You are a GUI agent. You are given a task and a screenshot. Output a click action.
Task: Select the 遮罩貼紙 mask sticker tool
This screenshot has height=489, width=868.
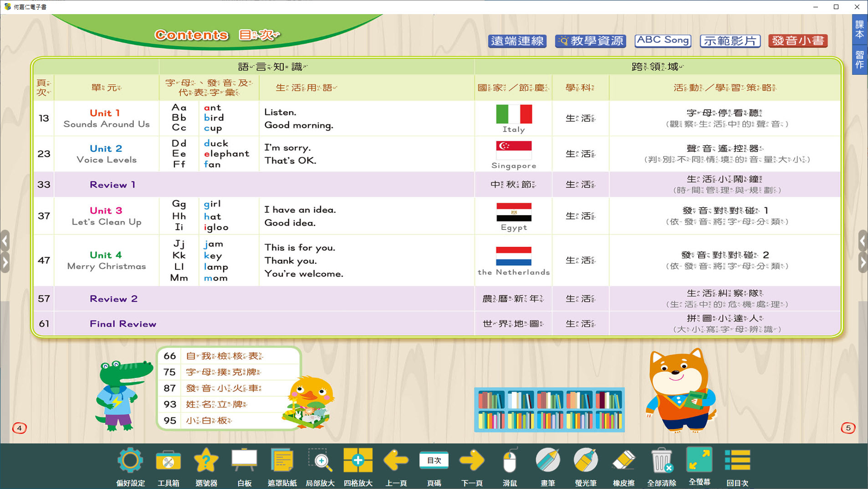pyautogui.click(x=282, y=461)
